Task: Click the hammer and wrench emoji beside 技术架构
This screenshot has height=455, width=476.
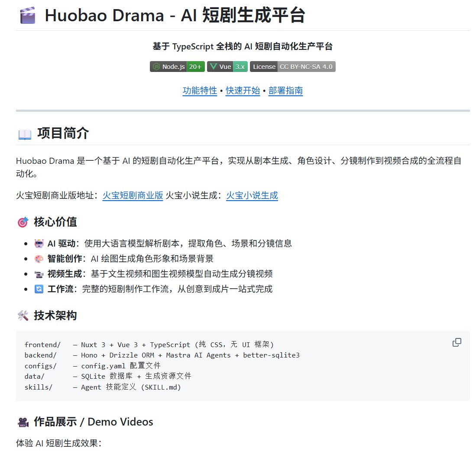Action: click(23, 315)
